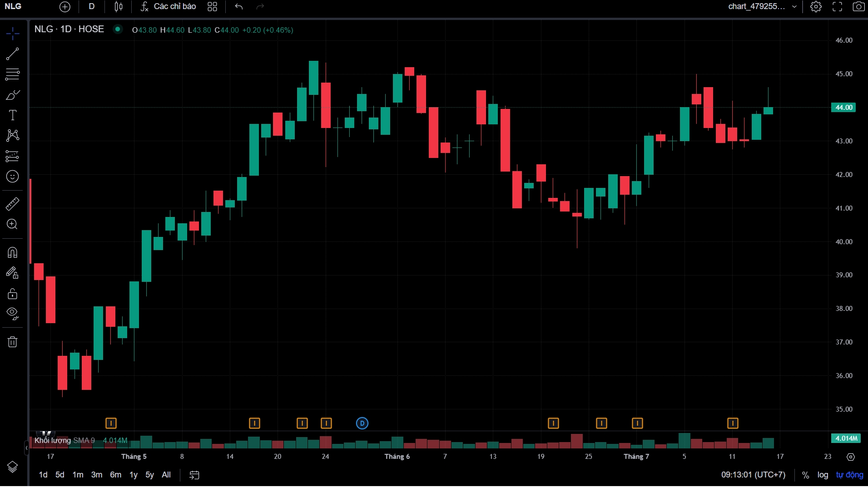Open the object tree layers icon

click(x=13, y=467)
